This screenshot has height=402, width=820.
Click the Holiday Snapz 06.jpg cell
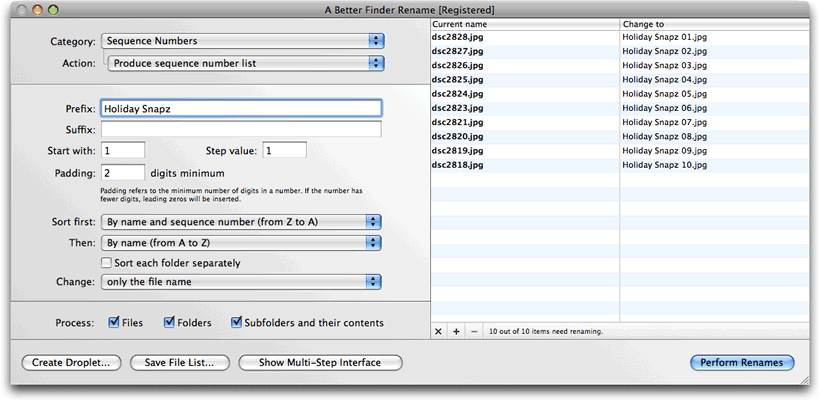[x=714, y=108]
